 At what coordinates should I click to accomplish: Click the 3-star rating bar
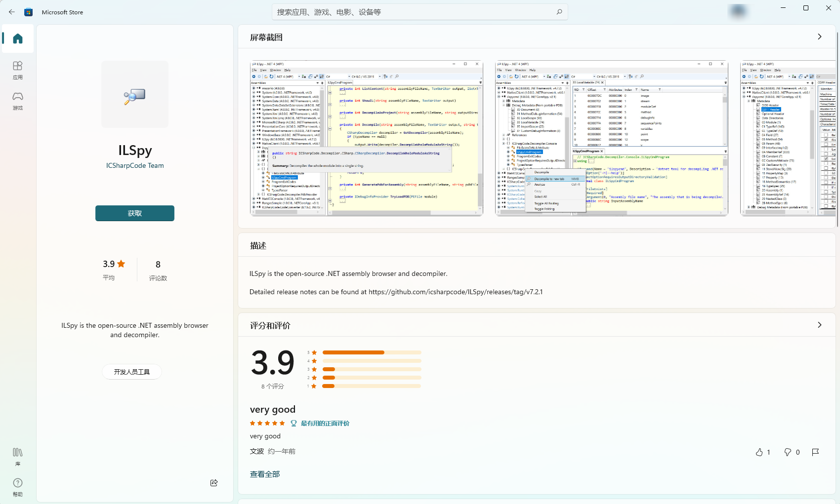(372, 369)
